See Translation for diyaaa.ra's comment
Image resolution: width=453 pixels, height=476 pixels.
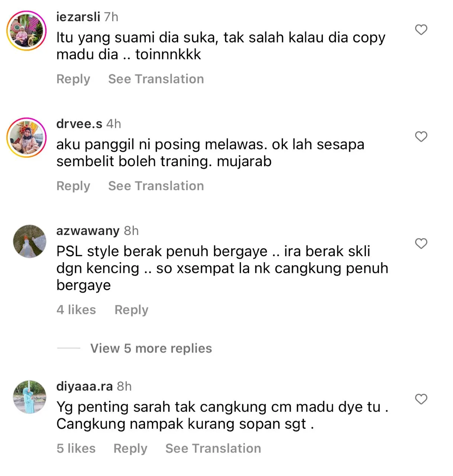[x=213, y=448]
